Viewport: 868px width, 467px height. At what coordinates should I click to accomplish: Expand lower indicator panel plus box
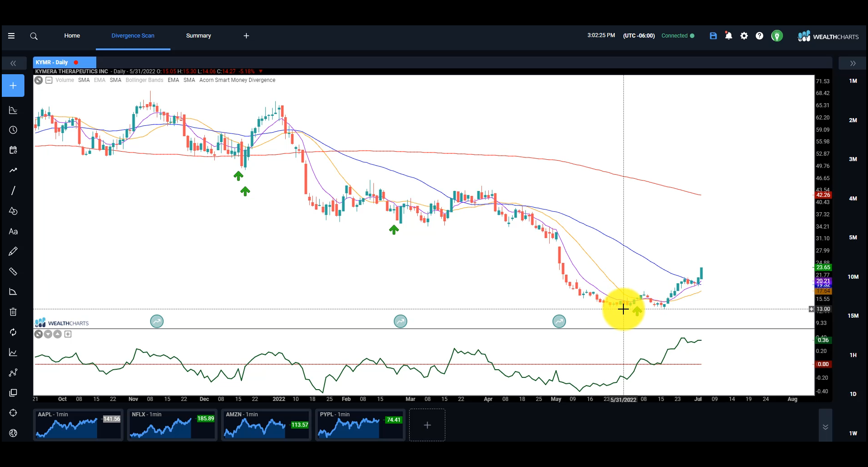pyautogui.click(x=68, y=334)
